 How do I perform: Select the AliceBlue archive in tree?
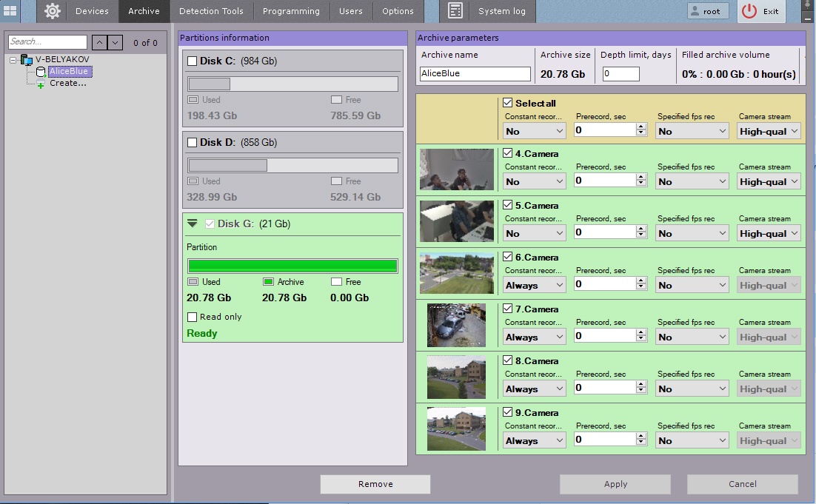tap(68, 71)
